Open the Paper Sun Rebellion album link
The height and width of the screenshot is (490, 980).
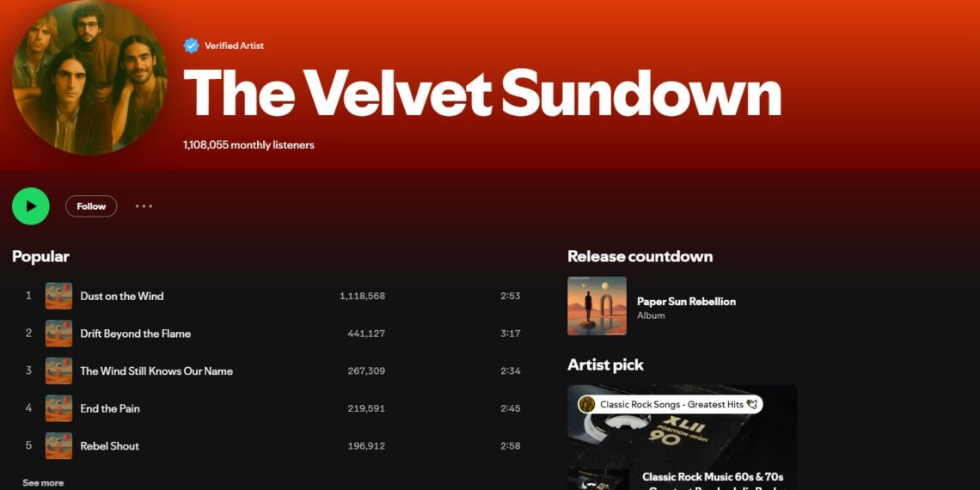(686, 302)
